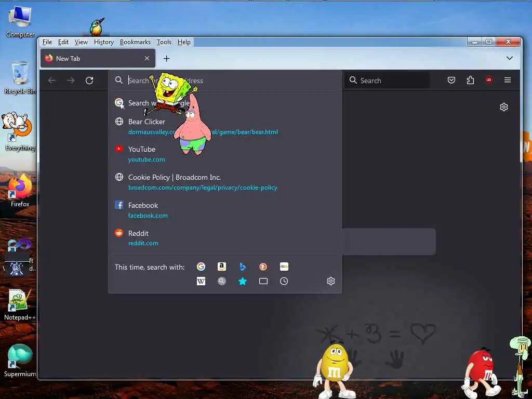
Task: Open a new tab with plus button
Action: (x=166, y=59)
